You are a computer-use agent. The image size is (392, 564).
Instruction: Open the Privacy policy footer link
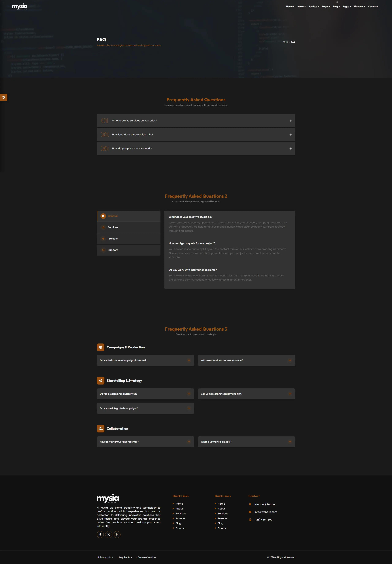tap(106, 557)
